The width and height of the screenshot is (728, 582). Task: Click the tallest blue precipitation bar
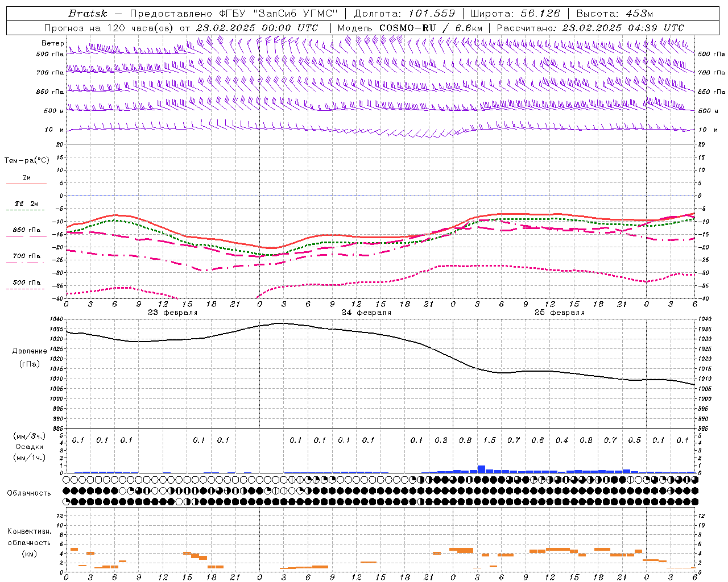[x=481, y=469]
